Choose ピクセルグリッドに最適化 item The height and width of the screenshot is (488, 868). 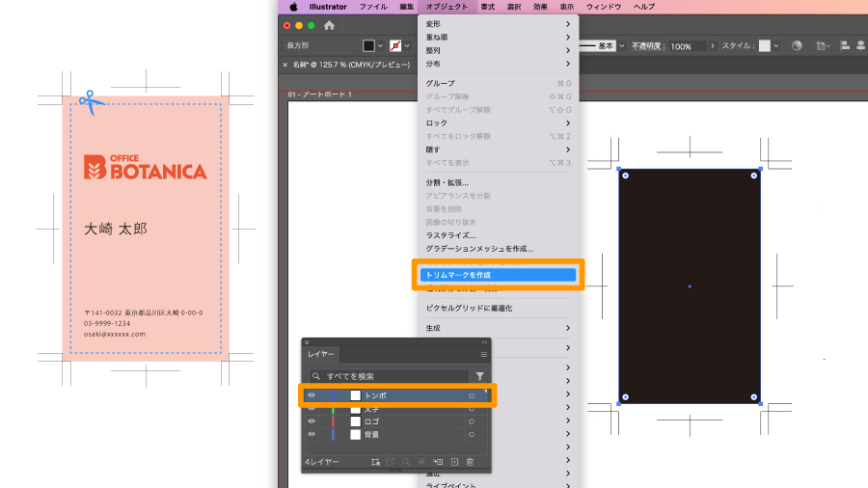tap(498, 309)
